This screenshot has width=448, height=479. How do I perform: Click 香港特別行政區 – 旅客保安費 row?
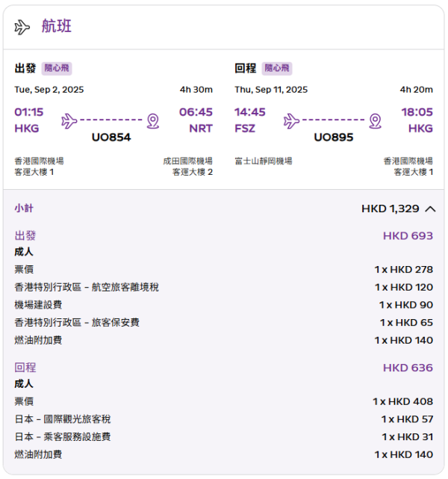click(x=224, y=323)
